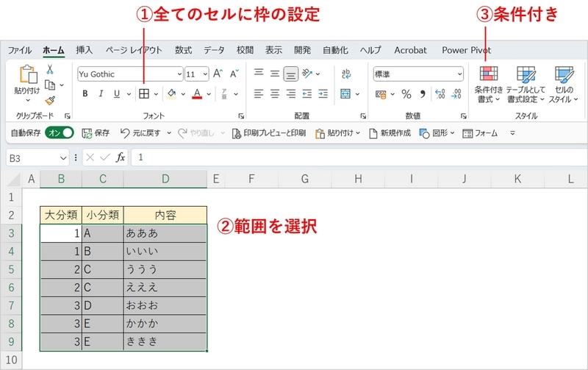Click the formula bar input
Image resolution: width=588 pixels, height=370 pixels.
click(359, 157)
